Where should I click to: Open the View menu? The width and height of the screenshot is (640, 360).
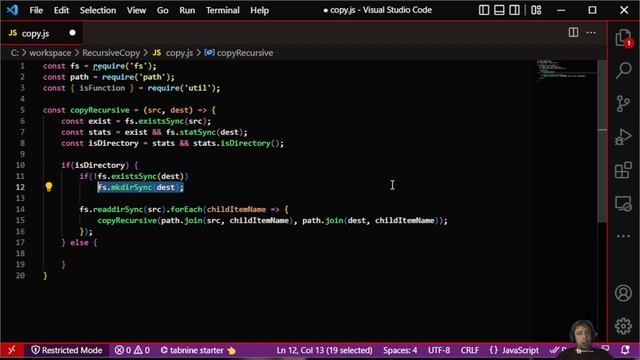(136, 10)
